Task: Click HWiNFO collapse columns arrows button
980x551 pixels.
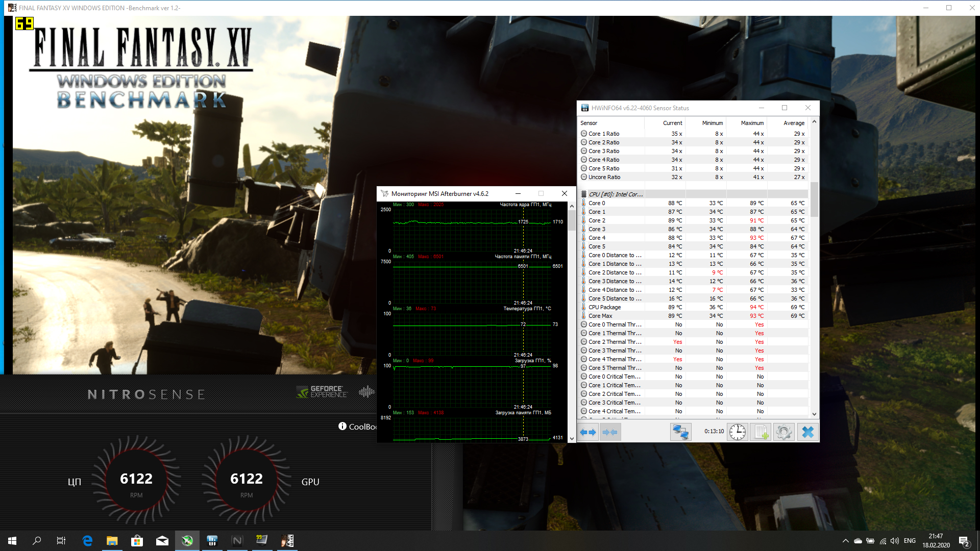Action: tap(610, 432)
